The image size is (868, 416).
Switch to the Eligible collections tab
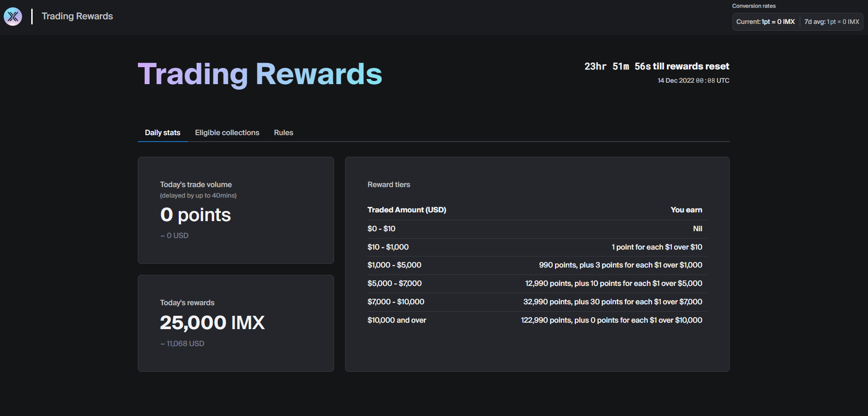tap(227, 132)
